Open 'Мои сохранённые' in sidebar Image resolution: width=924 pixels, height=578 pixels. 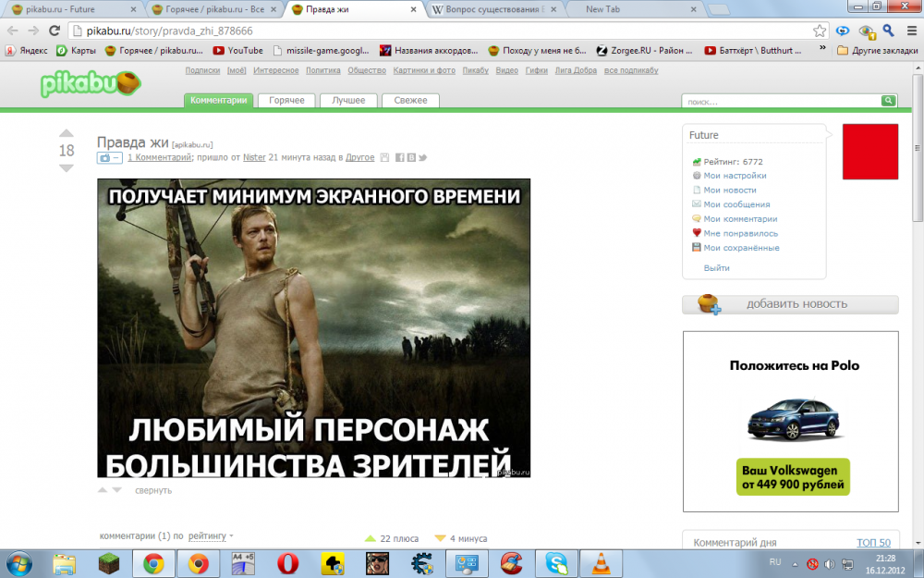point(741,248)
